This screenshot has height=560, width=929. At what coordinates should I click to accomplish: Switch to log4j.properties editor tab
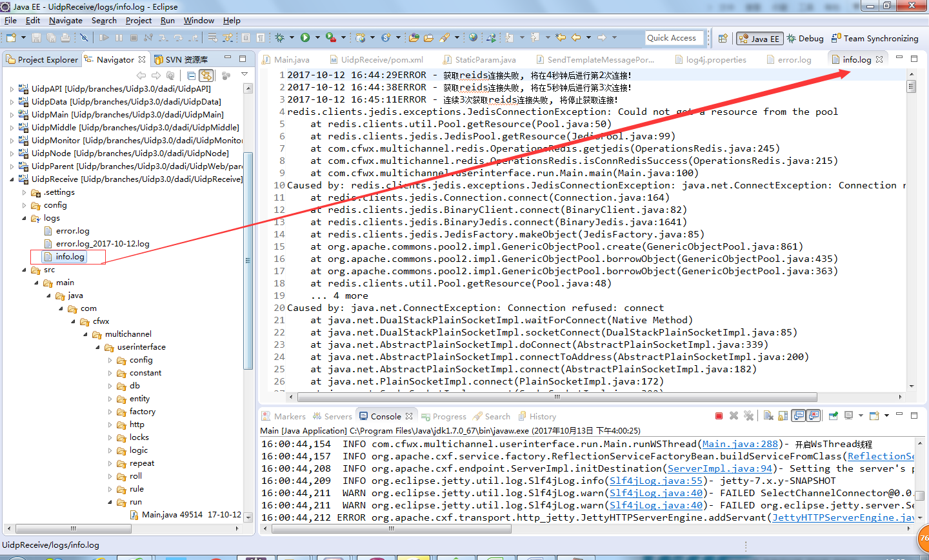[710, 59]
